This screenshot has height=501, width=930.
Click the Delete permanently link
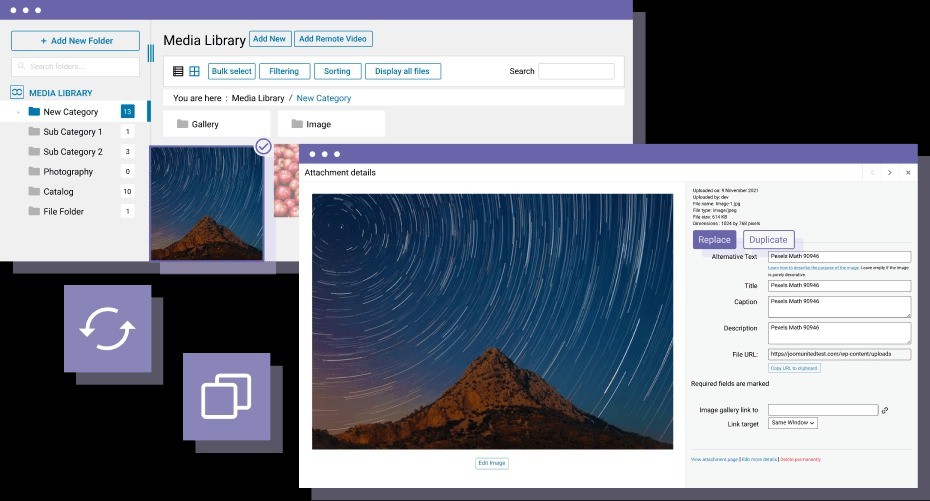pyautogui.click(x=800, y=459)
